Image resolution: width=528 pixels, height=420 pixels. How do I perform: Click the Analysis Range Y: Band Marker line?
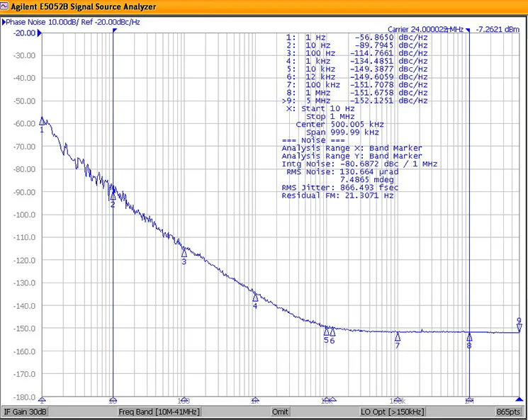(352, 156)
